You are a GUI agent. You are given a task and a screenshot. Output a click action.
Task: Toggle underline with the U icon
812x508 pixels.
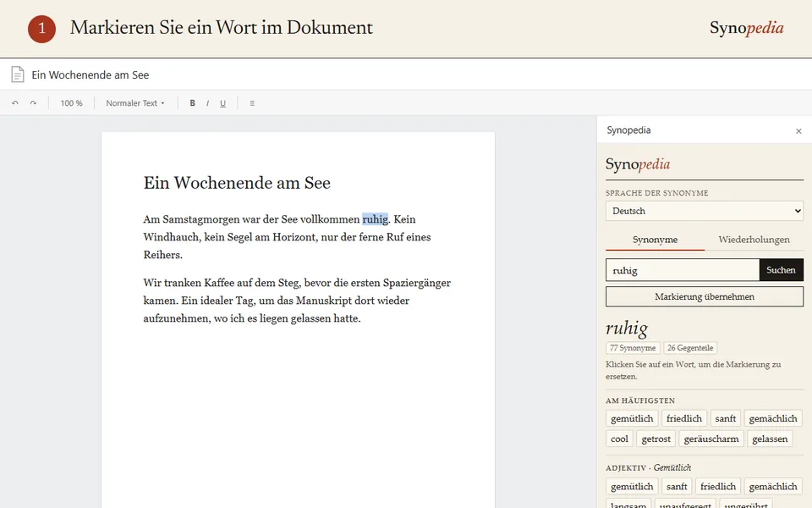[x=222, y=103]
